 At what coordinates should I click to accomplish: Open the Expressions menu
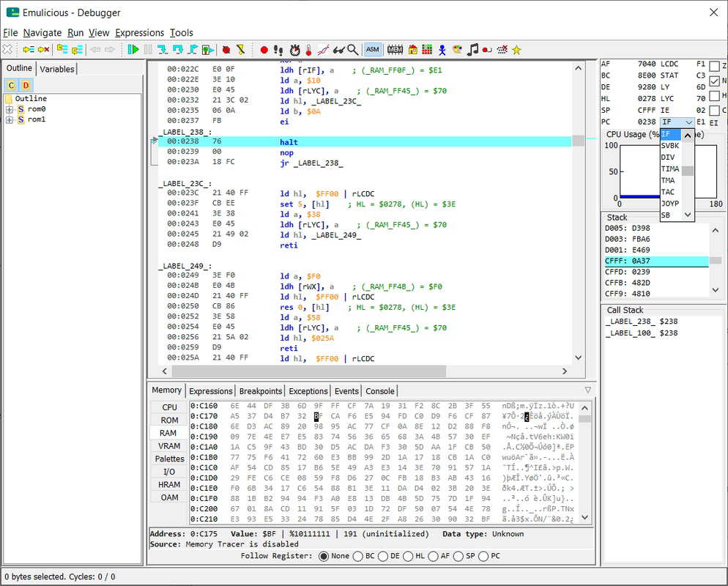[x=139, y=32]
